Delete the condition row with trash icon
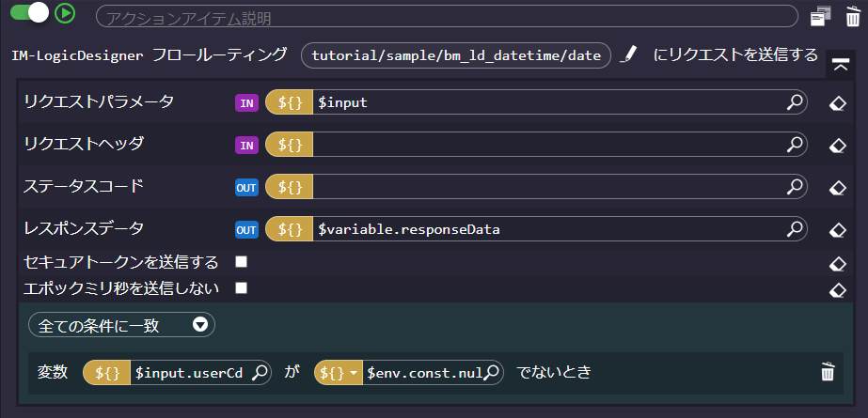Image resolution: width=868 pixels, height=418 pixels. [x=828, y=372]
